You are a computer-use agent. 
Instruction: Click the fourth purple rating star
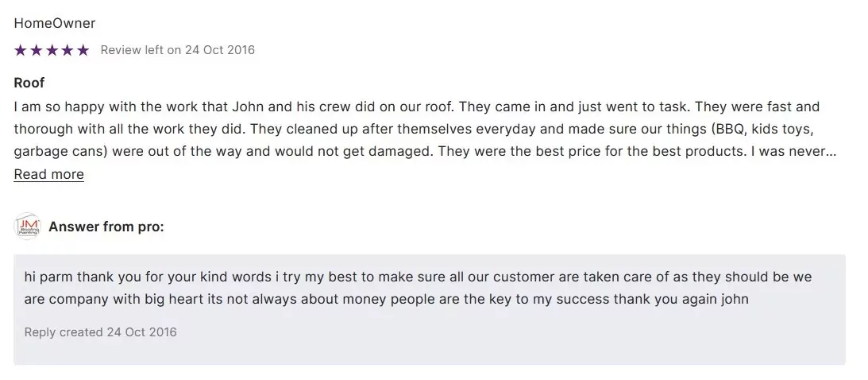pos(67,50)
